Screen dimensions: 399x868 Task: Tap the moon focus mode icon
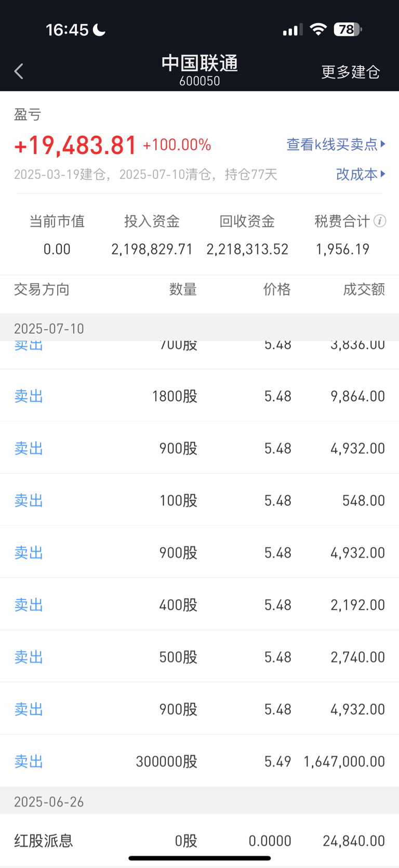pyautogui.click(x=99, y=30)
